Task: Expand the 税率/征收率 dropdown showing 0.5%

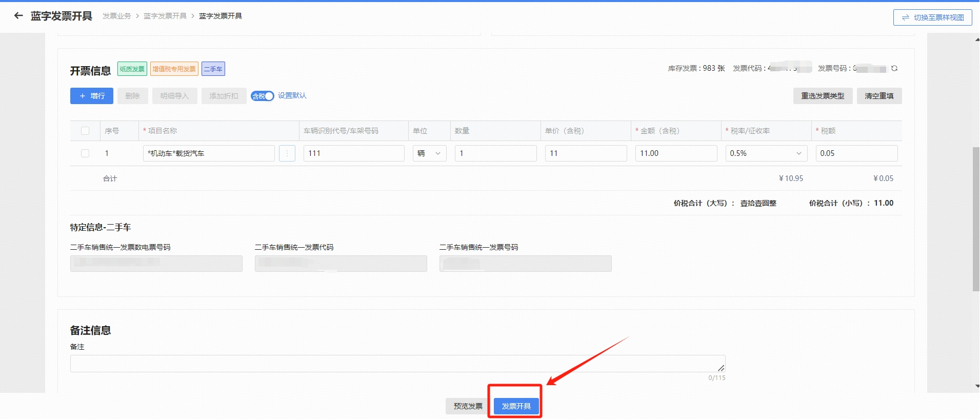Action: pos(766,153)
